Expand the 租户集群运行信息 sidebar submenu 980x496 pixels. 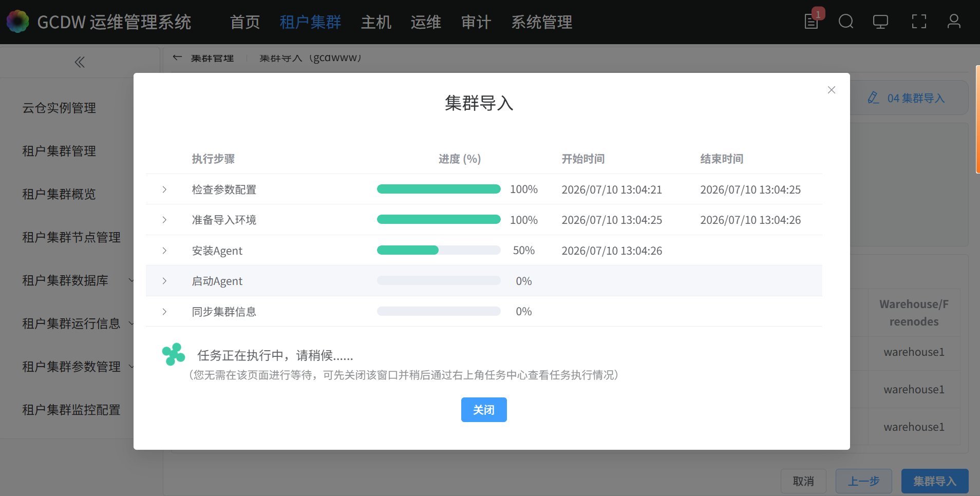[131, 323]
